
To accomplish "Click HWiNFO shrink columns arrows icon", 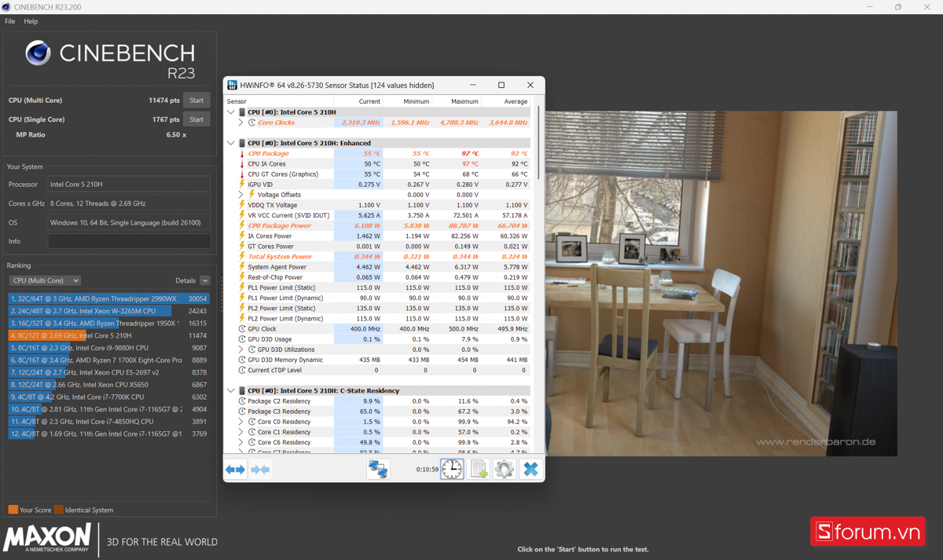I will point(260,470).
